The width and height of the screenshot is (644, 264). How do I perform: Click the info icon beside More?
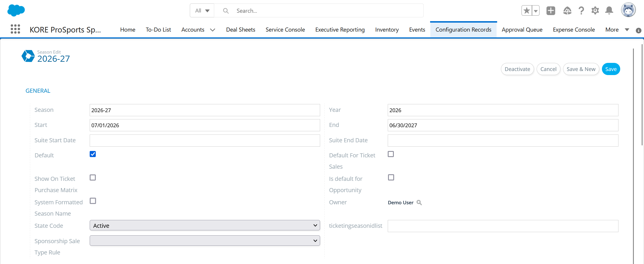638,30
